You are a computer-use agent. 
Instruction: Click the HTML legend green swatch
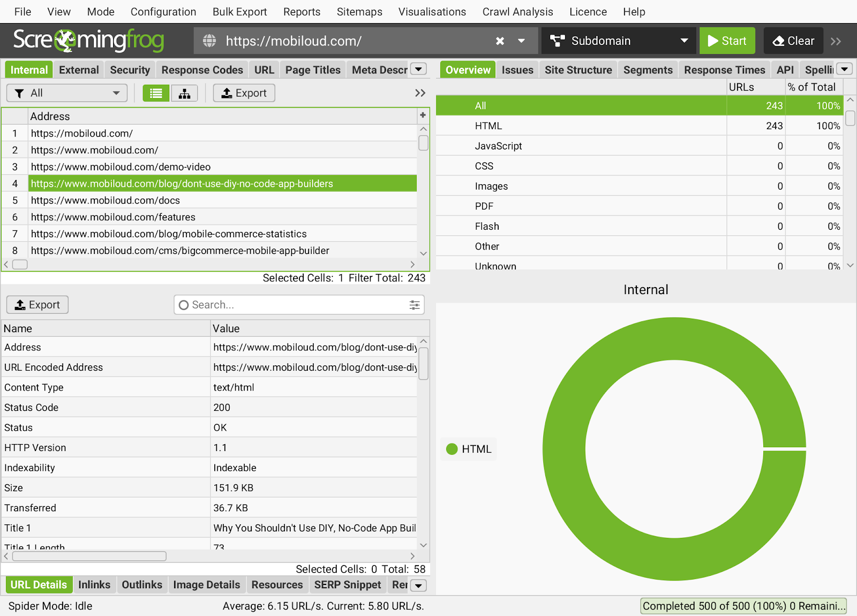[452, 449]
